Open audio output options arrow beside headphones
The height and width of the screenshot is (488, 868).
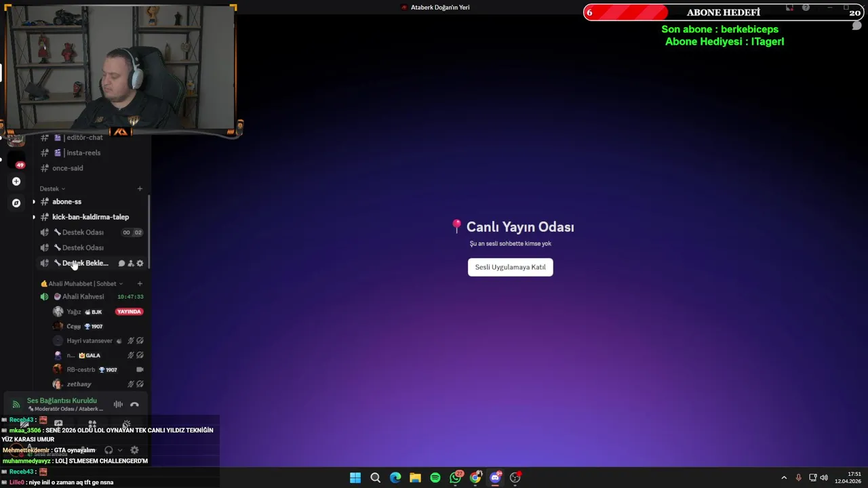point(120,450)
